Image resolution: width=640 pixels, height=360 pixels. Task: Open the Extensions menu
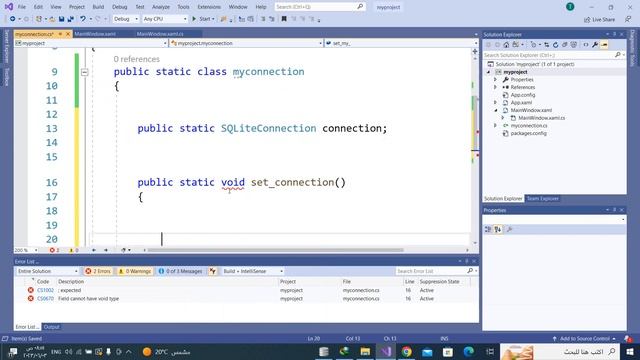click(209, 7)
